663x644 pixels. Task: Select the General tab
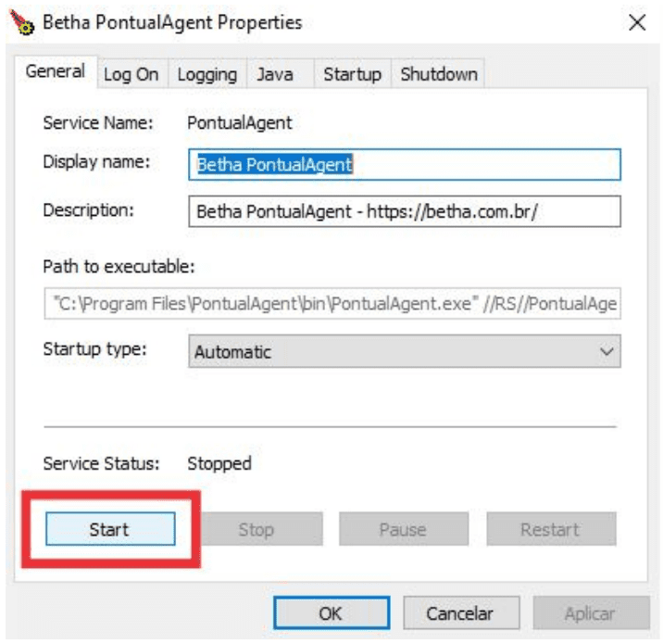tap(56, 71)
